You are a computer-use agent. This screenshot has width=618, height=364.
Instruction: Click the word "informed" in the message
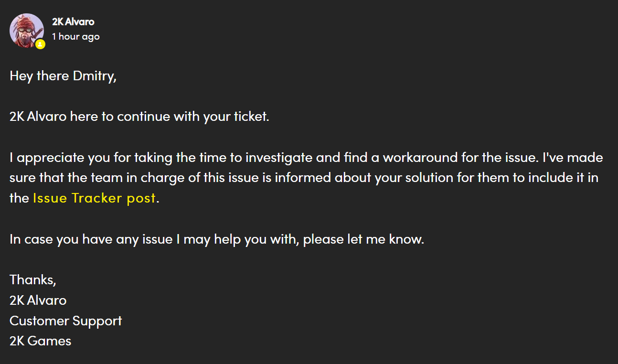(x=302, y=178)
